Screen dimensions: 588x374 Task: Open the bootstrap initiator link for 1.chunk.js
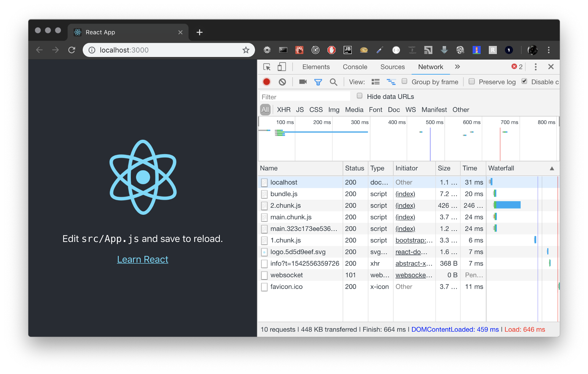click(414, 241)
